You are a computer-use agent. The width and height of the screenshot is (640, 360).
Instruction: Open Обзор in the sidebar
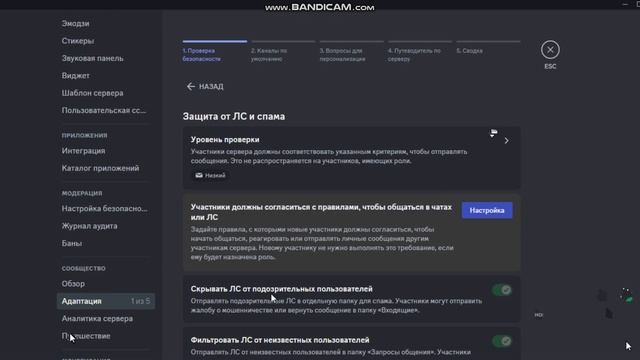(73, 284)
